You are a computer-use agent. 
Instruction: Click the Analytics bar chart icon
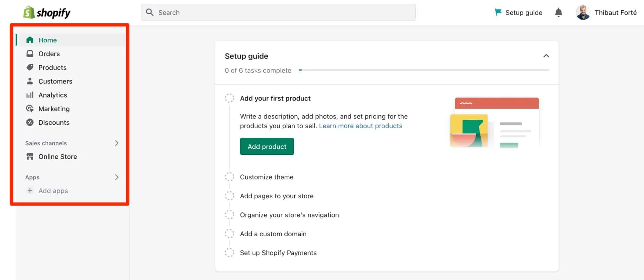(30, 95)
